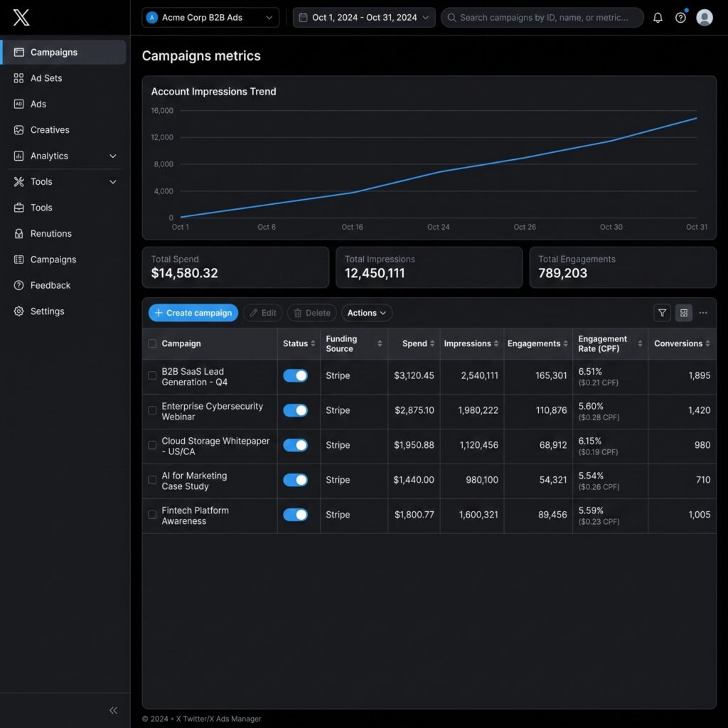Click the Delete button
The width and height of the screenshot is (728, 728).
click(x=312, y=313)
